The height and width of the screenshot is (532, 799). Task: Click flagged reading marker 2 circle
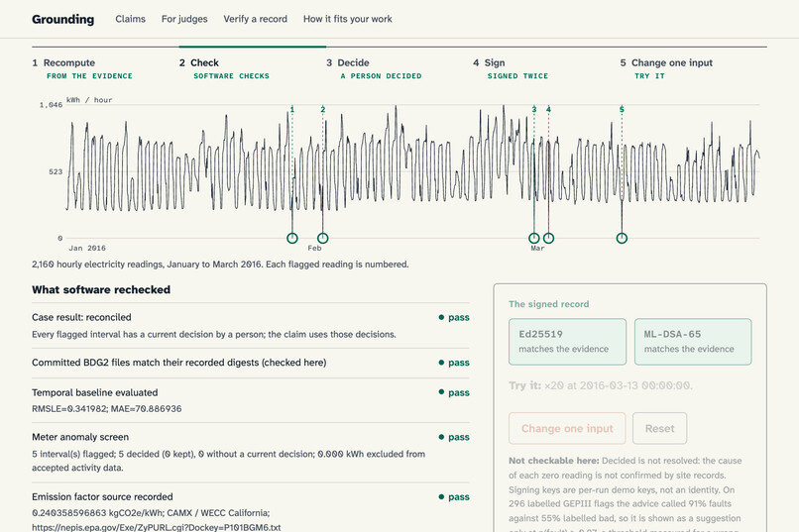(x=322, y=238)
